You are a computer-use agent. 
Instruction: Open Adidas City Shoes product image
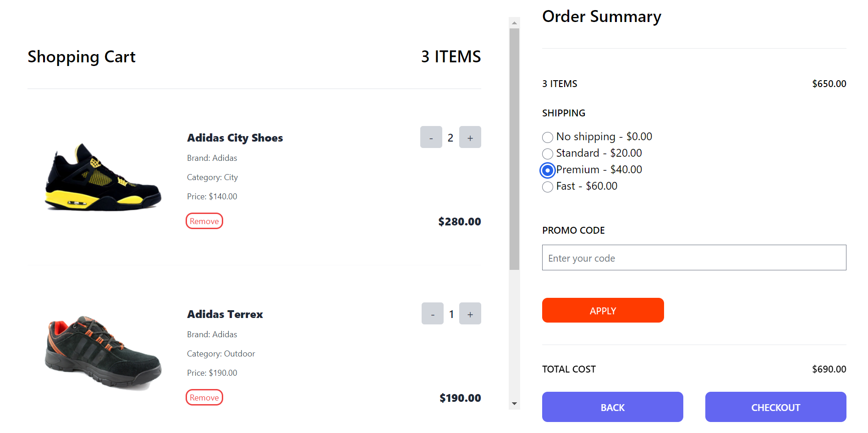[103, 177]
